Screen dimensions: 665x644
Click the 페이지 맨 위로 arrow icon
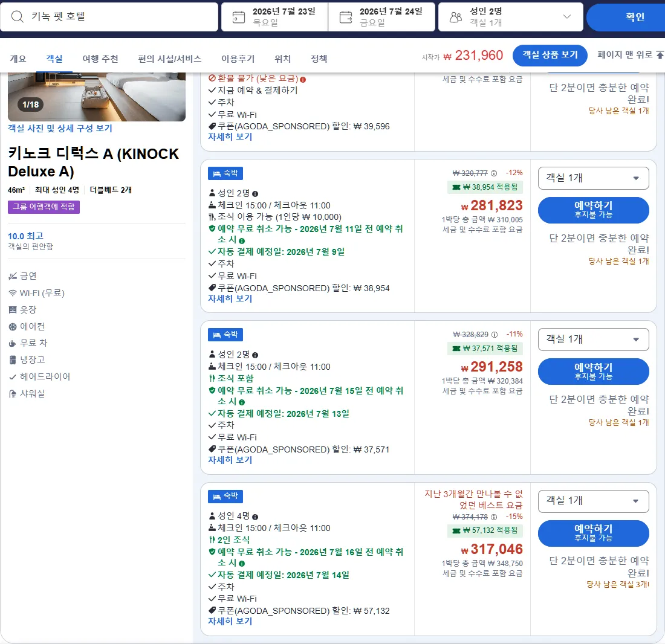pos(660,54)
